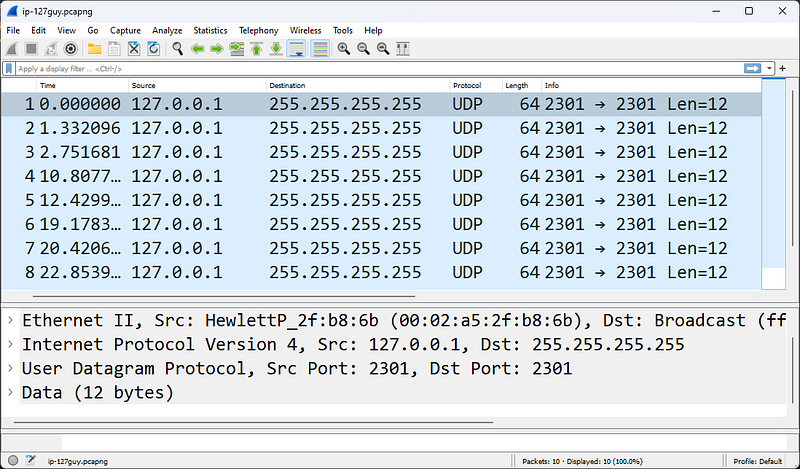
Task: Open expert information status icon
Action: point(13,460)
